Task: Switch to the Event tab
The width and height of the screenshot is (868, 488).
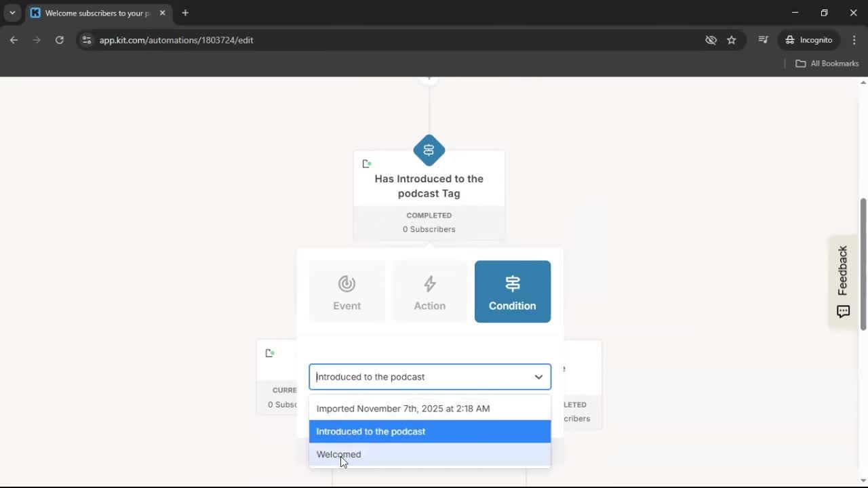Action: [x=347, y=291]
